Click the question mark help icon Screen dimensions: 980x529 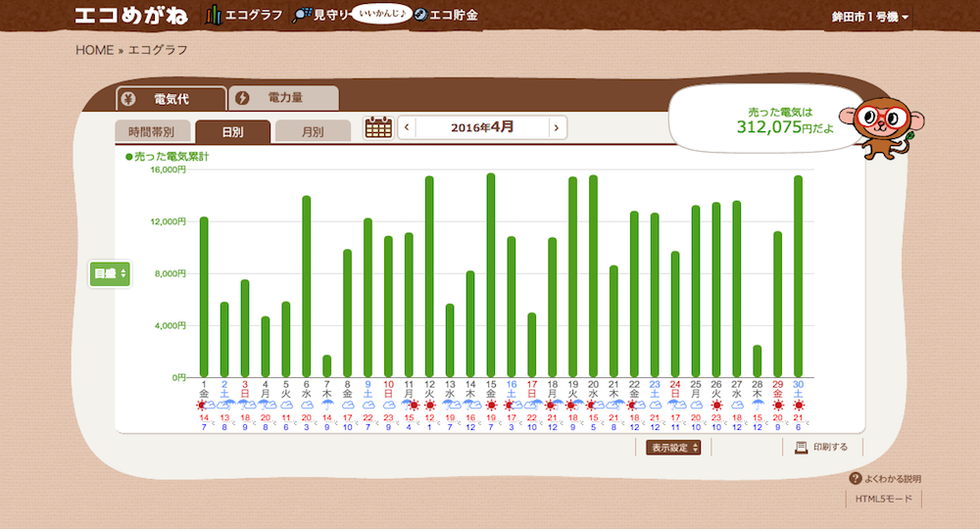tap(855, 479)
